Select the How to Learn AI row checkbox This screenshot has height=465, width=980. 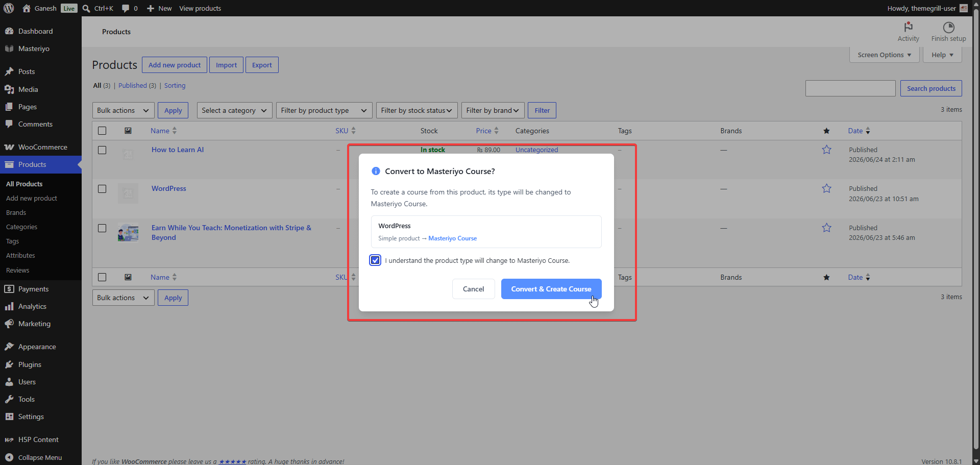[x=102, y=150]
